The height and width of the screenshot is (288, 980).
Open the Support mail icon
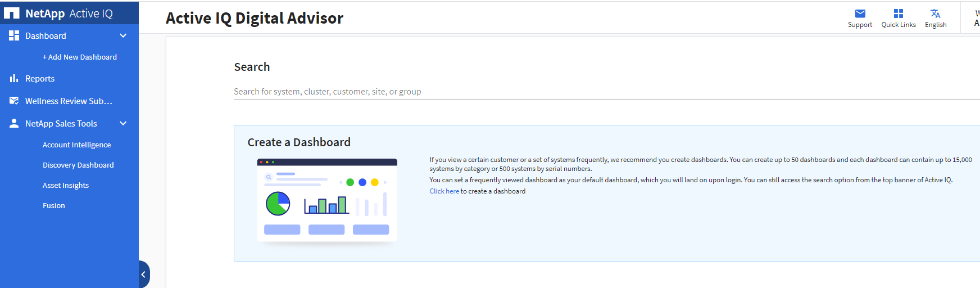[x=860, y=13]
